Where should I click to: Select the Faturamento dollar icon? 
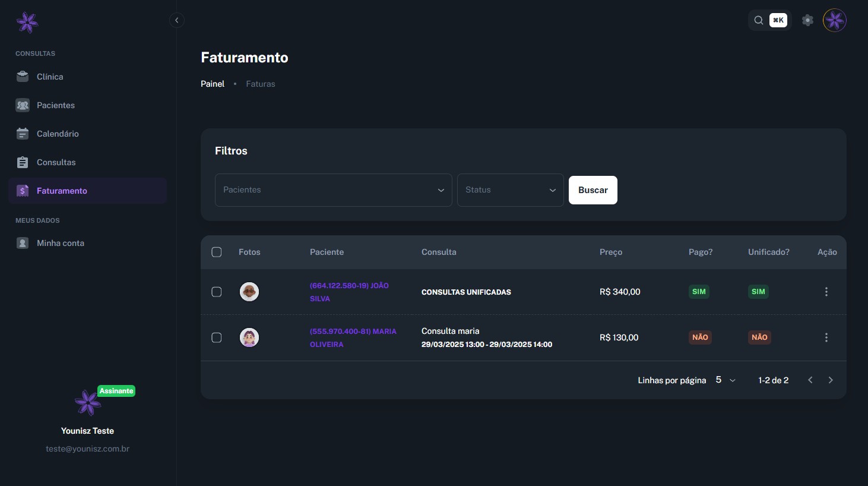[22, 190]
